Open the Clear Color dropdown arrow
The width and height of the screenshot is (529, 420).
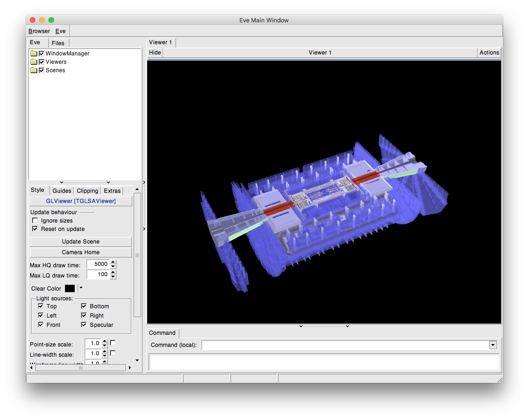click(81, 288)
